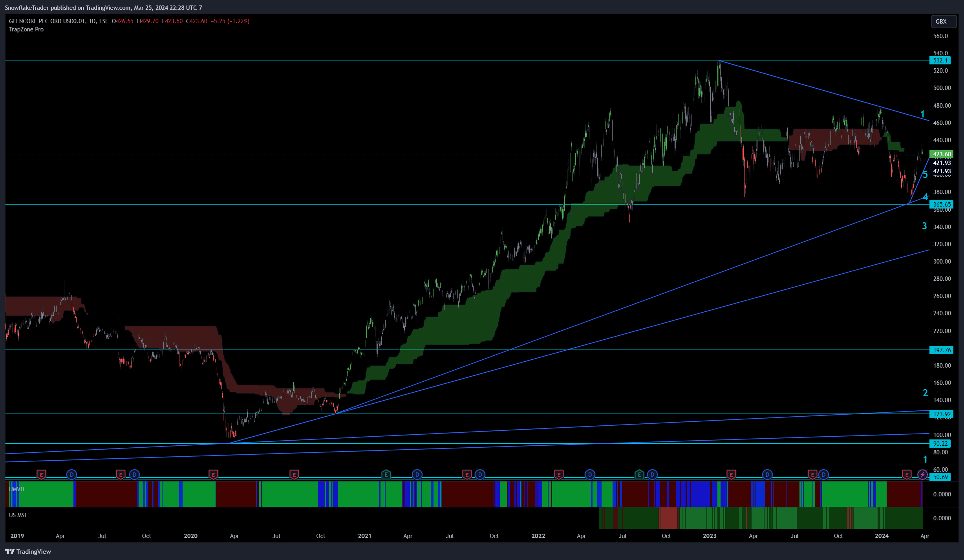The image size is (964, 560).
Task: Open the TradingView logo link
Action: click(x=28, y=551)
